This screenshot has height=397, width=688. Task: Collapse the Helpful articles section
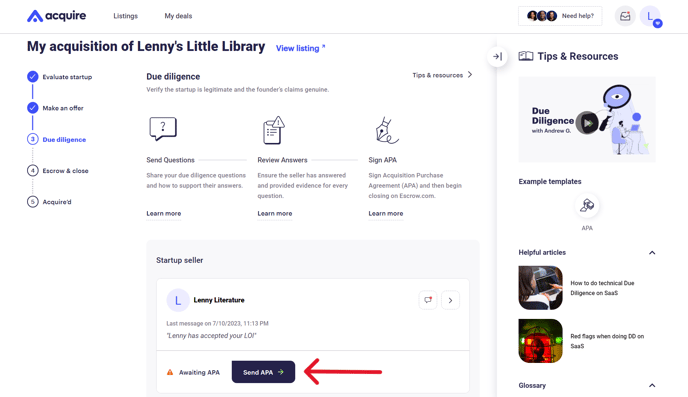click(x=652, y=253)
